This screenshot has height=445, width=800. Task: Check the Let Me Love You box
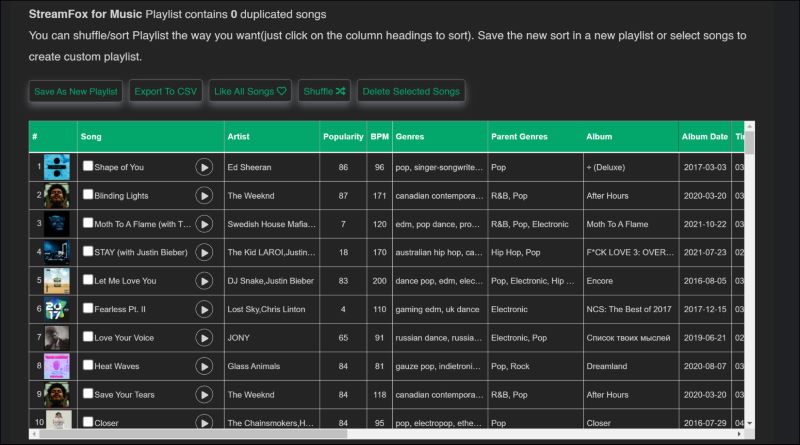(x=88, y=280)
